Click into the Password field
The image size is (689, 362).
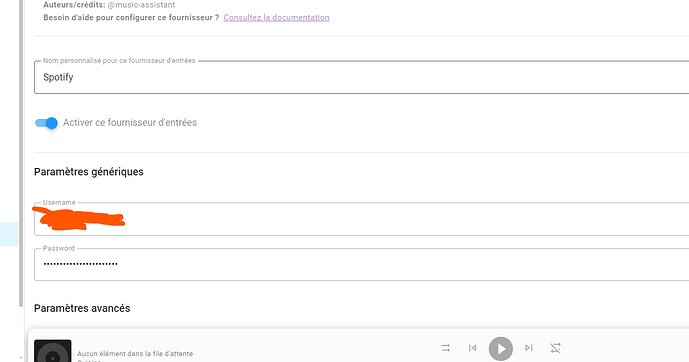pyautogui.click(x=361, y=264)
